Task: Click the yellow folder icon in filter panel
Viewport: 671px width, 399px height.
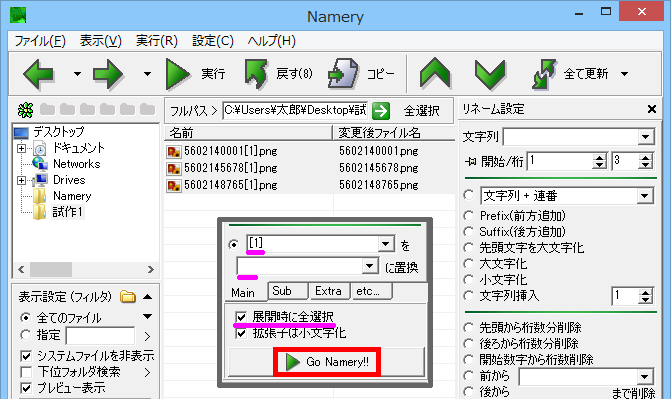Action: tap(128, 296)
